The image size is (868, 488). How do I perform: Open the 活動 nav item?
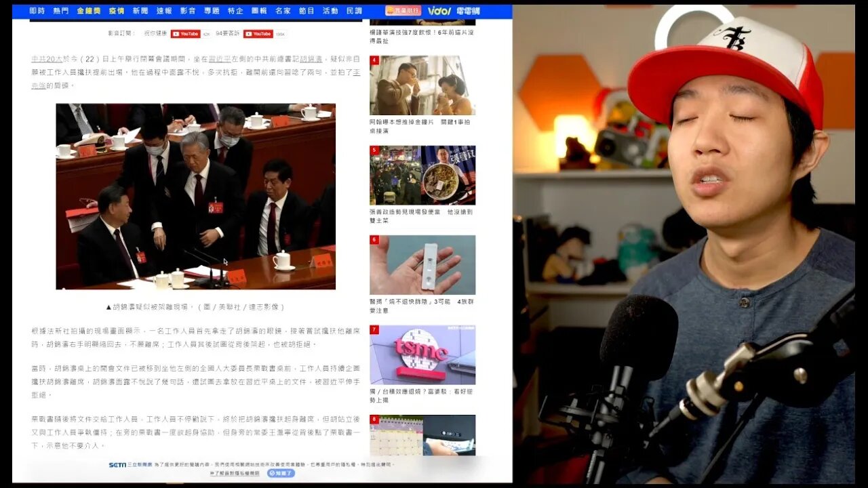tap(330, 11)
